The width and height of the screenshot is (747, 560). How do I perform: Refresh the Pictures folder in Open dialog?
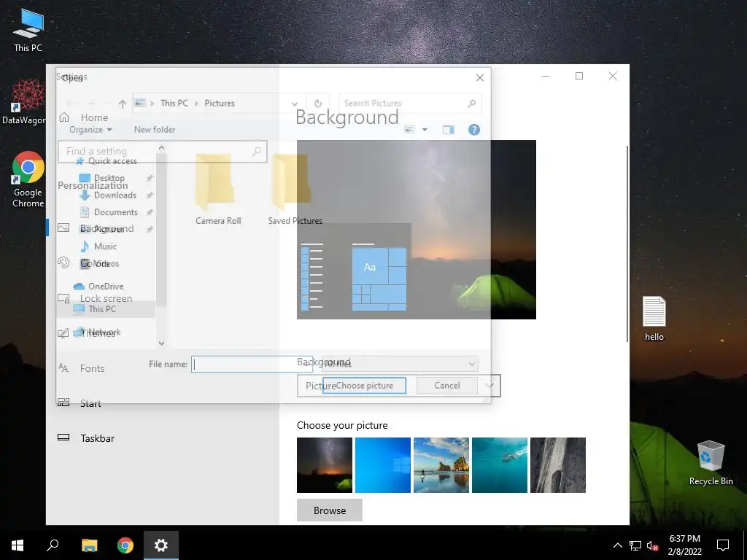[318, 104]
